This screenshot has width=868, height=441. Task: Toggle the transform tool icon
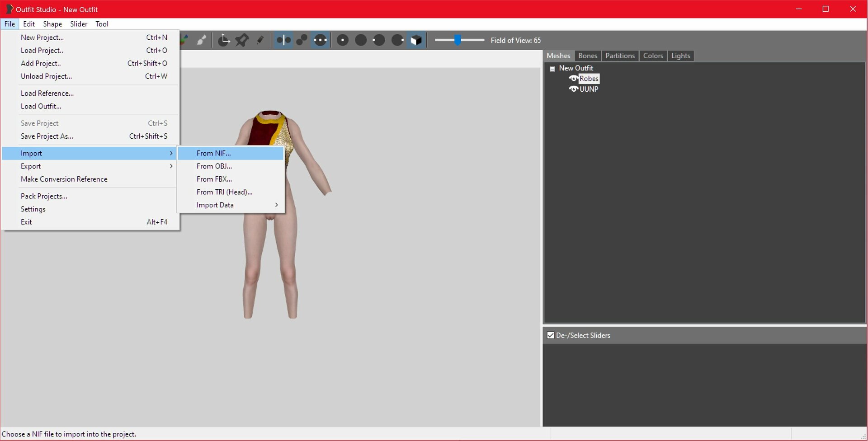coord(224,40)
